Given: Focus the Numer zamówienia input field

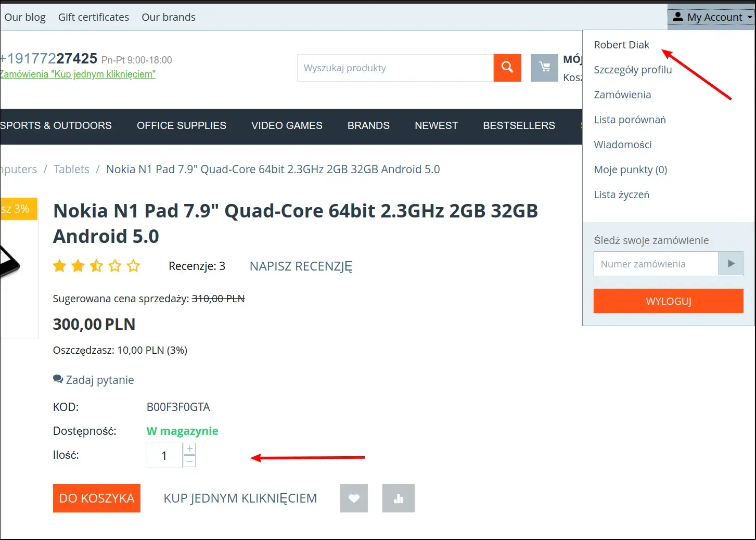Looking at the screenshot, I should coord(656,264).
